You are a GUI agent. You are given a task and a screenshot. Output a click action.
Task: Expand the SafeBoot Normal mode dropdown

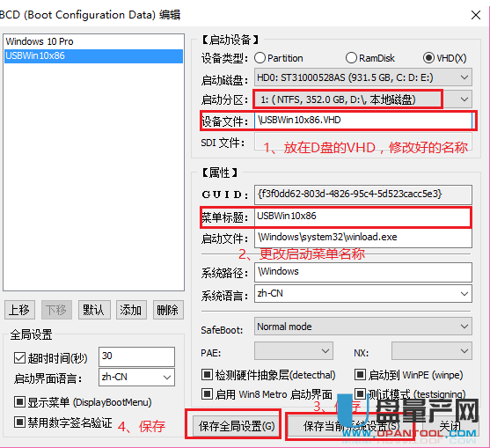point(362,327)
